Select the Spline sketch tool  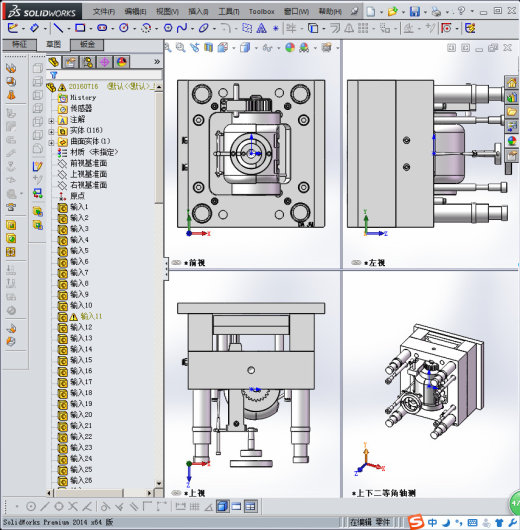tap(182, 28)
